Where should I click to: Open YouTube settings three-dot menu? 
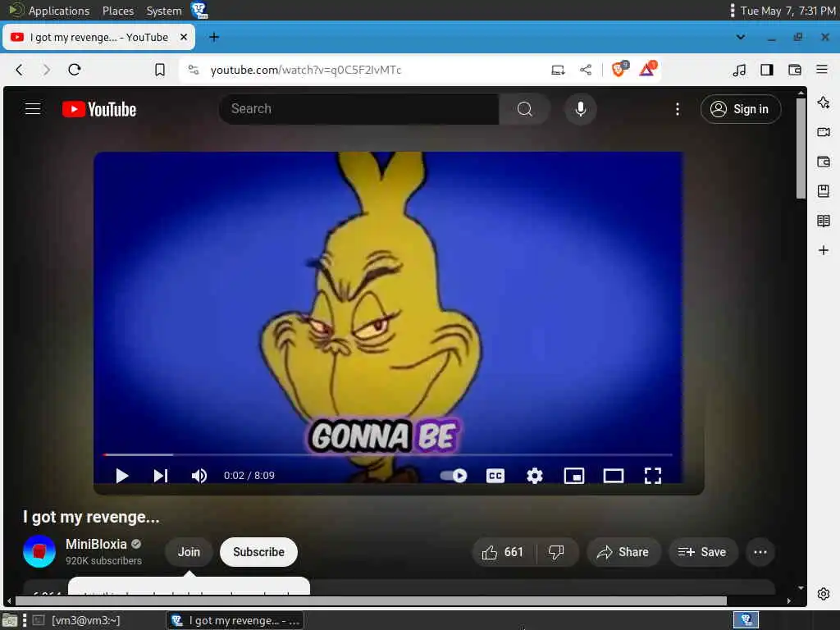click(677, 109)
